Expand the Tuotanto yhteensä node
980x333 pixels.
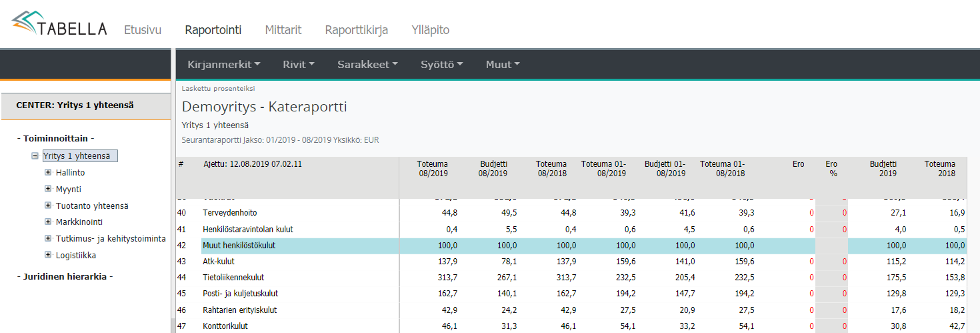pyautogui.click(x=48, y=206)
